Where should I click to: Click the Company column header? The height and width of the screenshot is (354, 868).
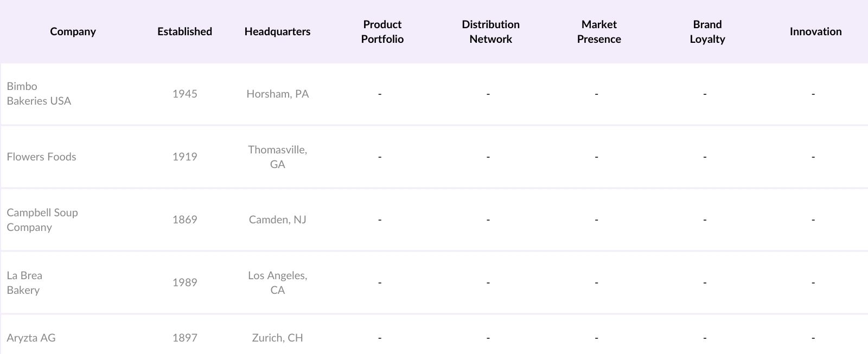coord(73,31)
